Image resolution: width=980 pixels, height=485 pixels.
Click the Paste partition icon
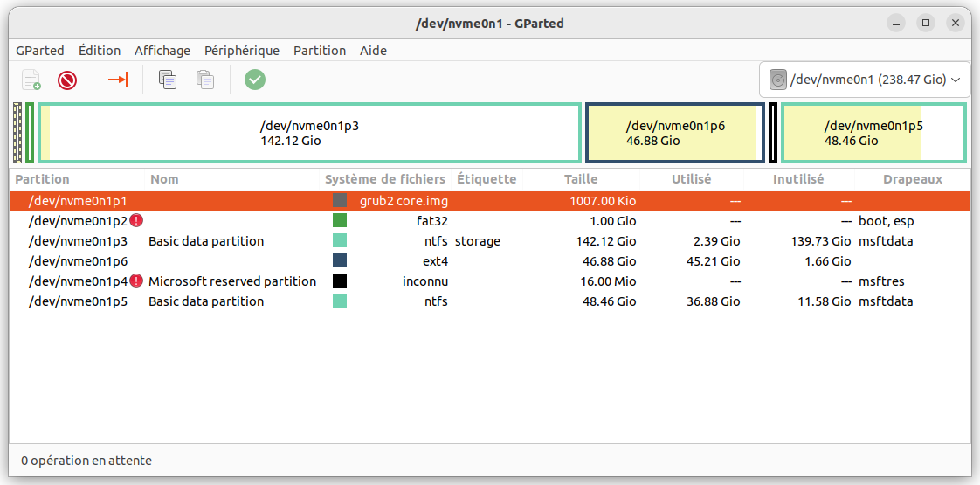click(205, 80)
